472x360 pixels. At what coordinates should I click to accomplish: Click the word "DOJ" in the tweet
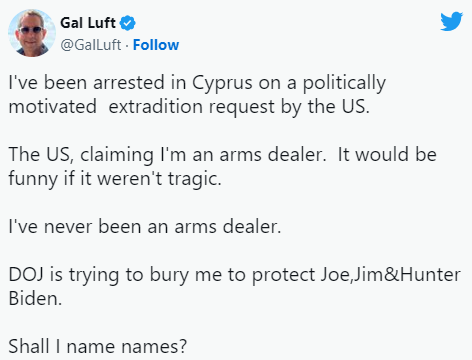click(26, 275)
